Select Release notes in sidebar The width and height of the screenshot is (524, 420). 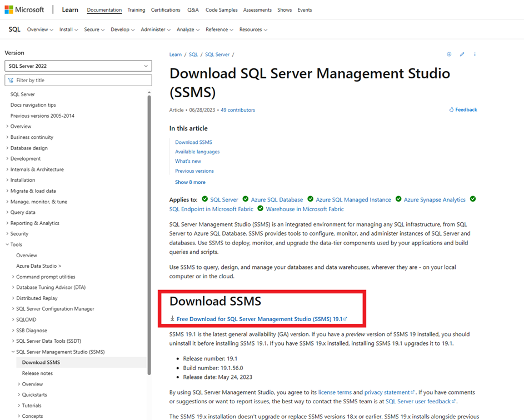point(37,373)
